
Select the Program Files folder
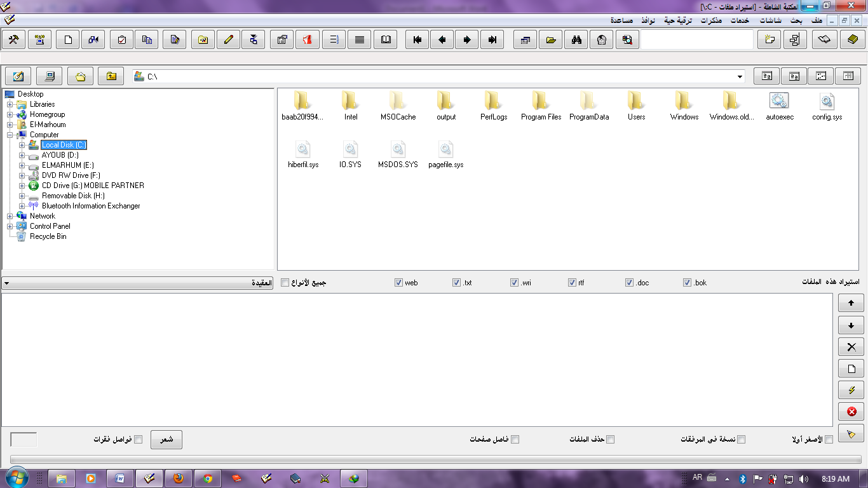[541, 105]
